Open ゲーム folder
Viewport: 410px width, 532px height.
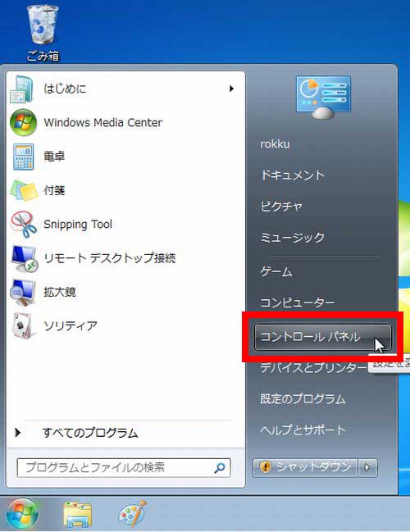coord(276,271)
